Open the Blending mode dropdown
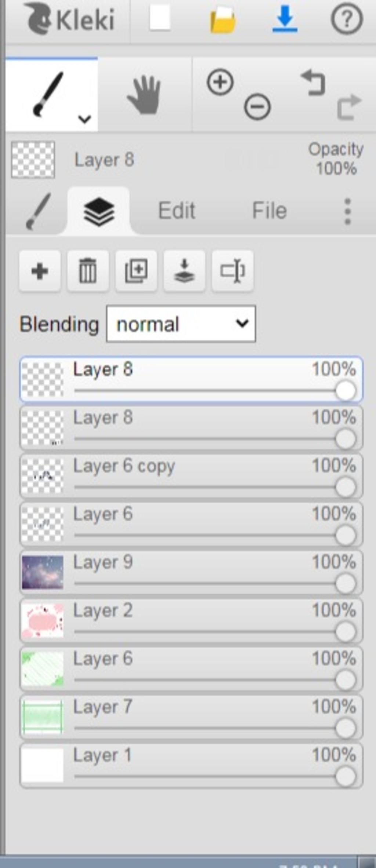 click(x=181, y=324)
